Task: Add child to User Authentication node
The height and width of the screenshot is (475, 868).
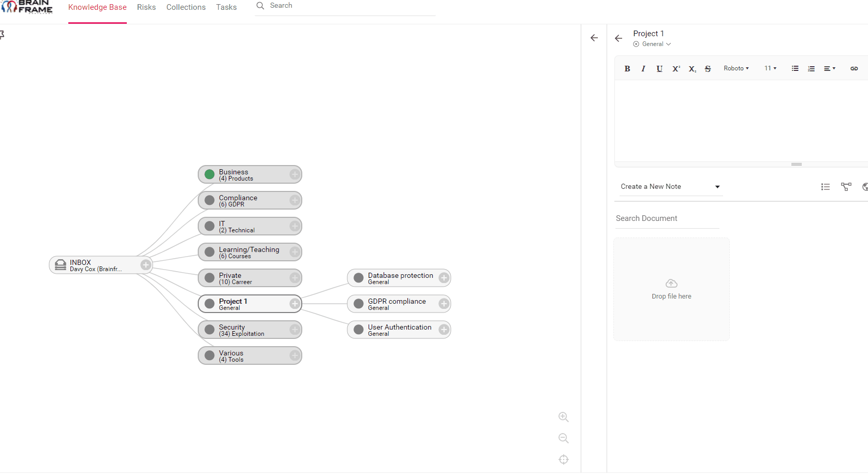Action: pyautogui.click(x=444, y=330)
